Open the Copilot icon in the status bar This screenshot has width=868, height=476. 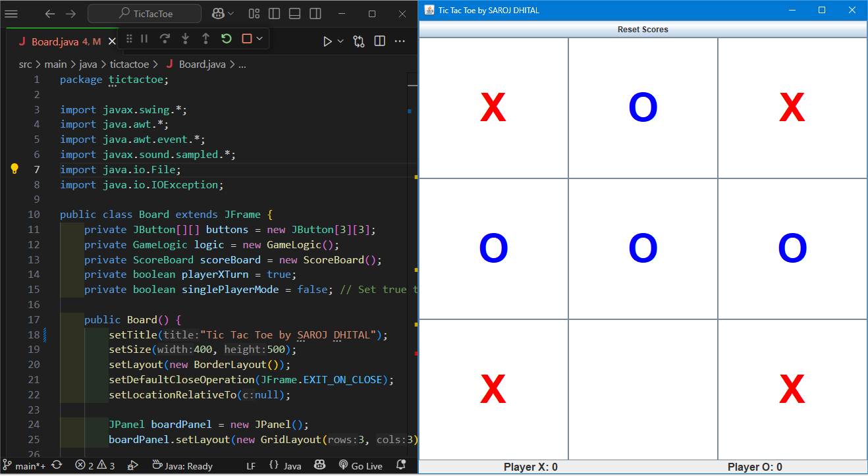[319, 465]
